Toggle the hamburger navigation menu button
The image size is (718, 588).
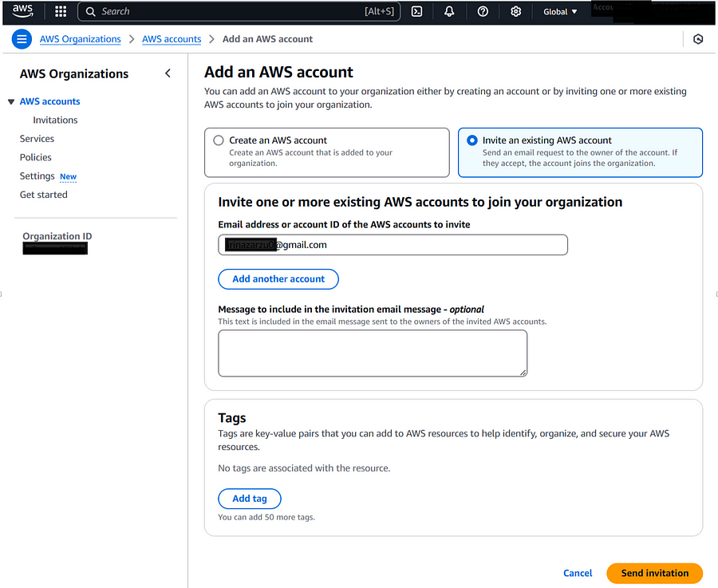(22, 39)
